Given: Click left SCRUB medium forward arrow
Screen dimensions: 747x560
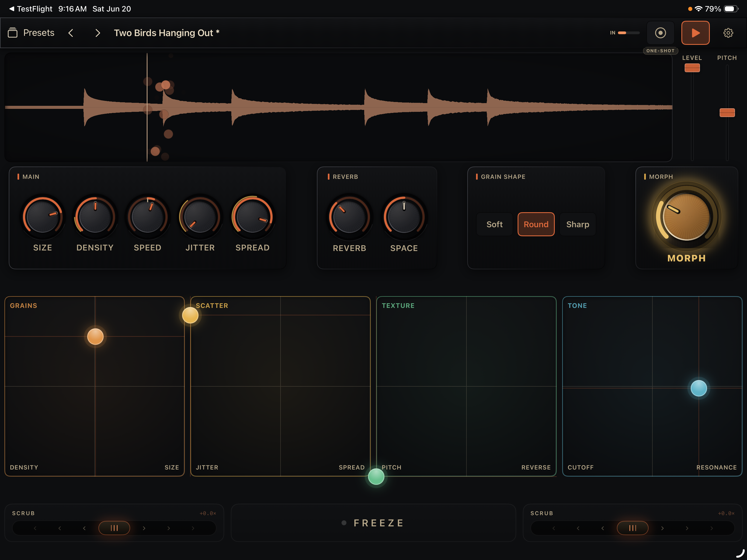Looking at the screenshot, I should click(x=168, y=528).
